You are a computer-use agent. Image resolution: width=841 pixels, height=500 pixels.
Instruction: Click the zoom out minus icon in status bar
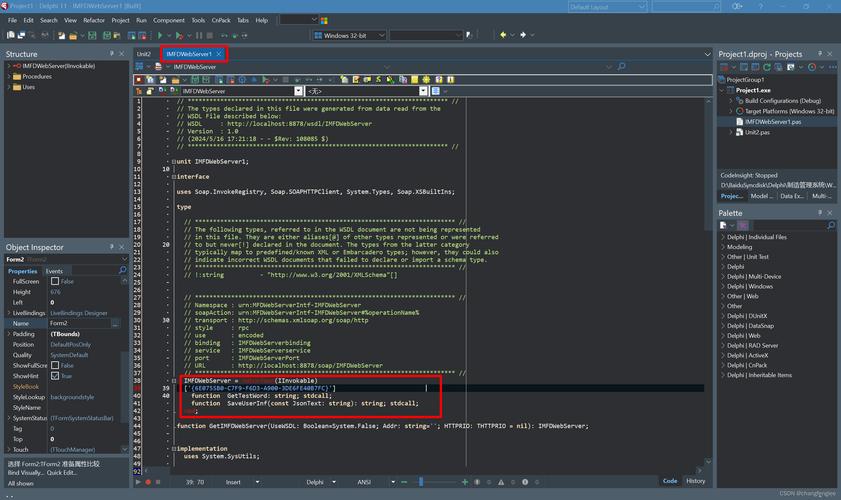[x=404, y=482]
